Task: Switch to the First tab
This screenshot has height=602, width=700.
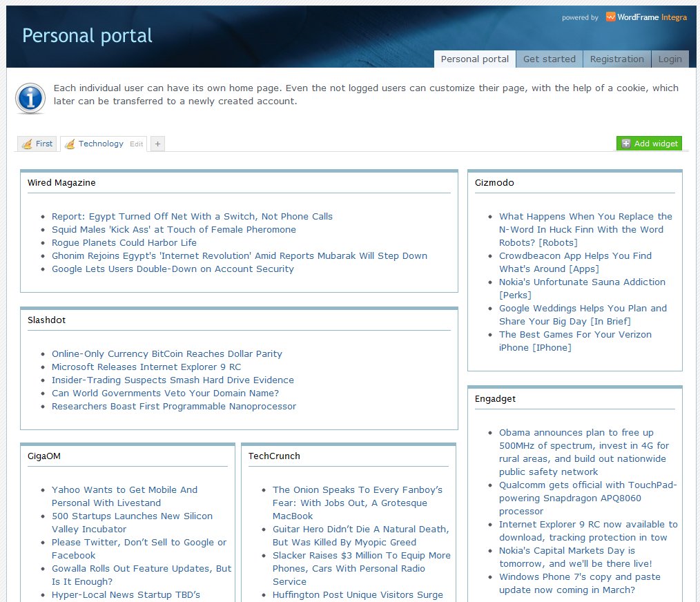Action: tap(37, 144)
